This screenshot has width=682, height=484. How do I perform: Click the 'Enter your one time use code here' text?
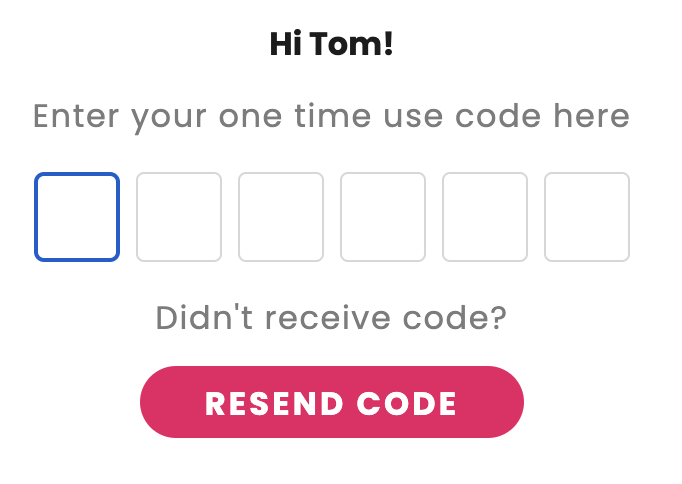coord(331,117)
